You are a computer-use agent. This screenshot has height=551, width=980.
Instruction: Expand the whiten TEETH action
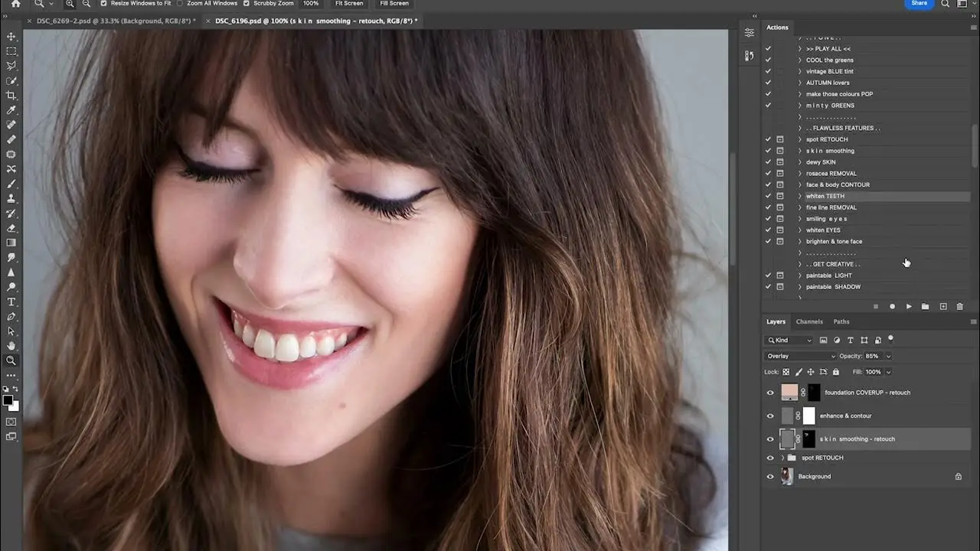pos(800,196)
